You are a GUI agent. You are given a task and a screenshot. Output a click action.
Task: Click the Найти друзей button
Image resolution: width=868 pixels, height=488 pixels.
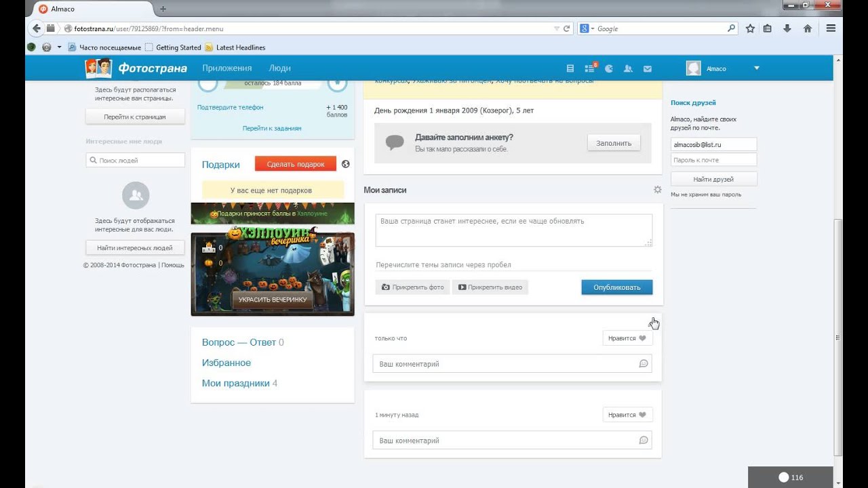(x=713, y=179)
